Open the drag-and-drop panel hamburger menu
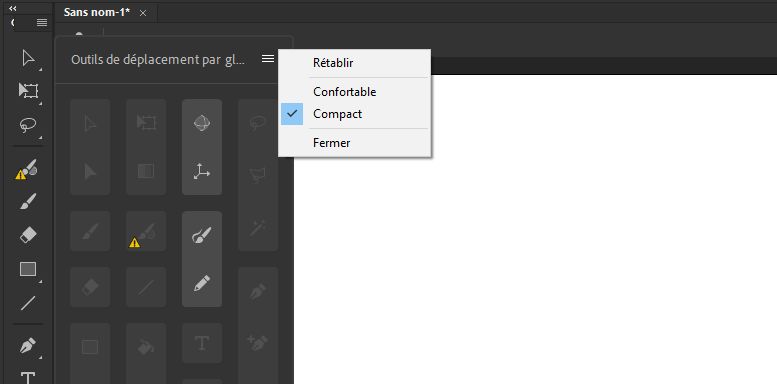Viewport: 777px width, 384px height. pos(268,59)
